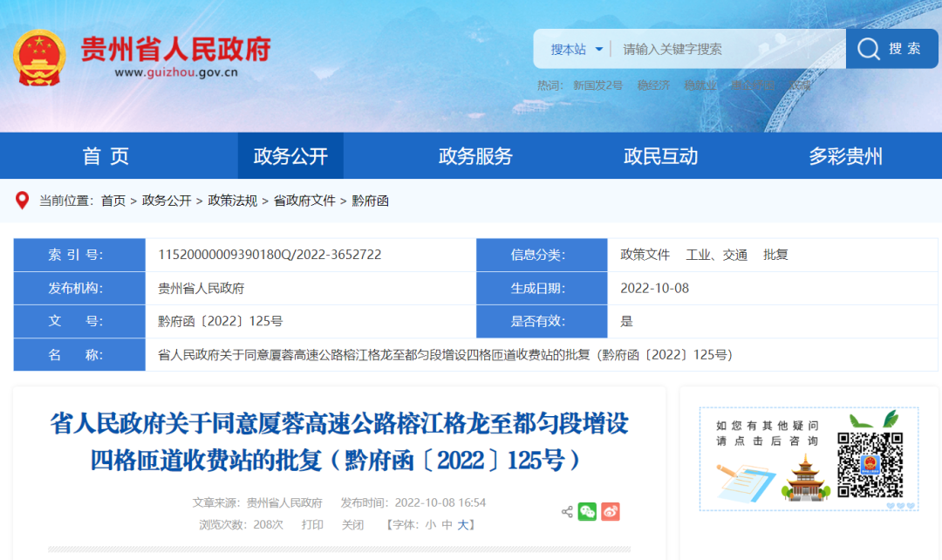The width and height of the screenshot is (942, 560).
Task: Click the 发布时间 2022-10-08 16:54 text
Action: (x=413, y=503)
